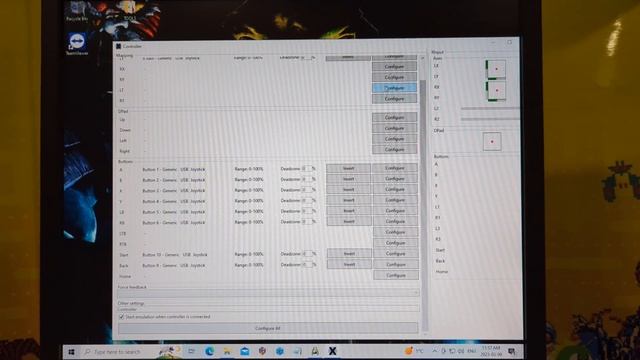Click the L2 trigger level bar
This screenshot has height=360, width=640.
pyautogui.click(x=490, y=109)
